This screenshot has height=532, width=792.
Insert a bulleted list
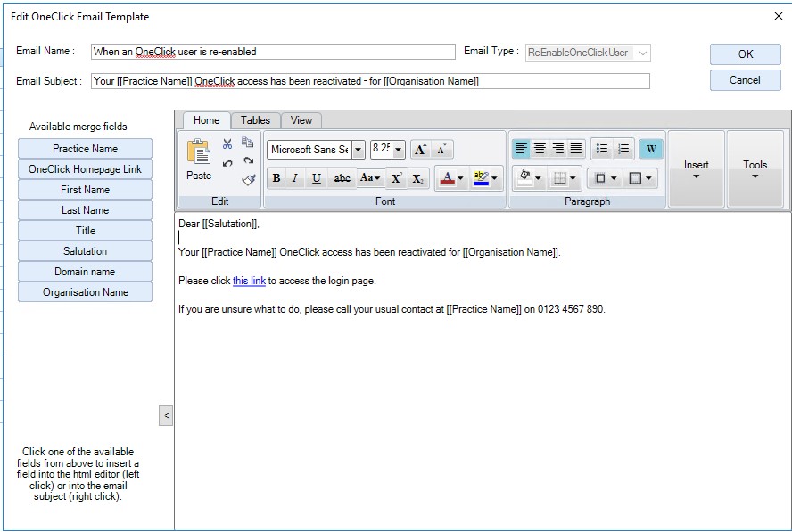(x=601, y=149)
